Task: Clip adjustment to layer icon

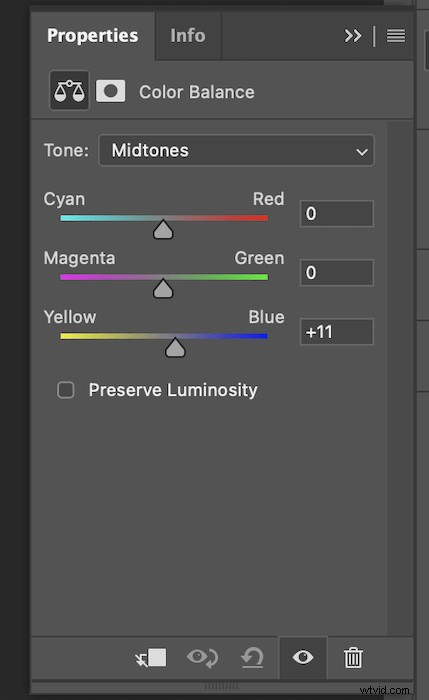Action: pyautogui.click(x=151, y=658)
